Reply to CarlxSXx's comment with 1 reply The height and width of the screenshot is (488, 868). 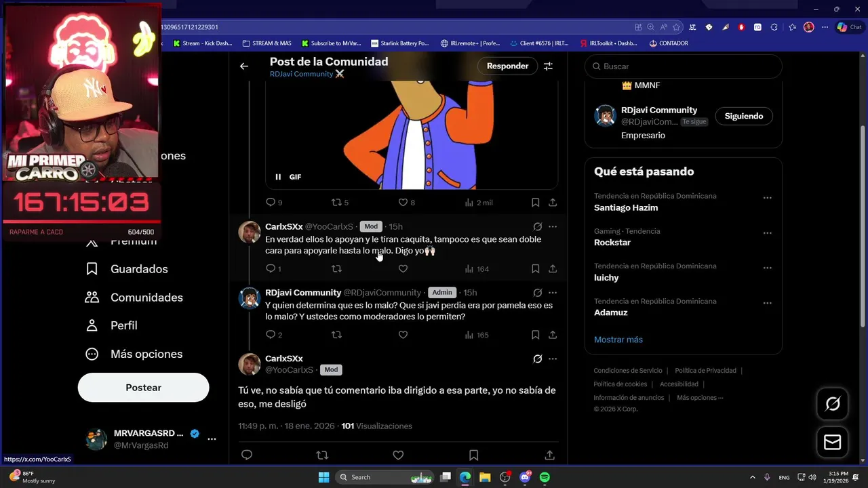[x=273, y=268]
